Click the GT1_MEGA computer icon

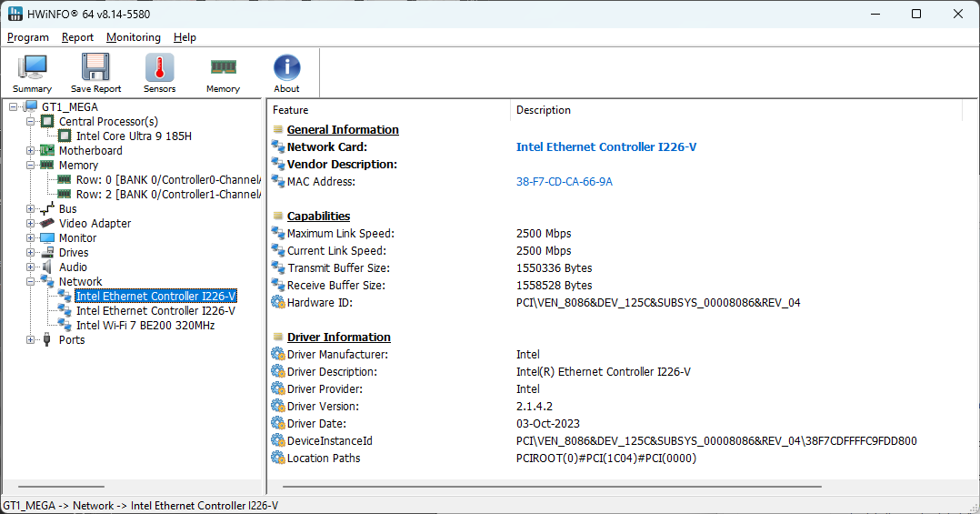(31, 107)
